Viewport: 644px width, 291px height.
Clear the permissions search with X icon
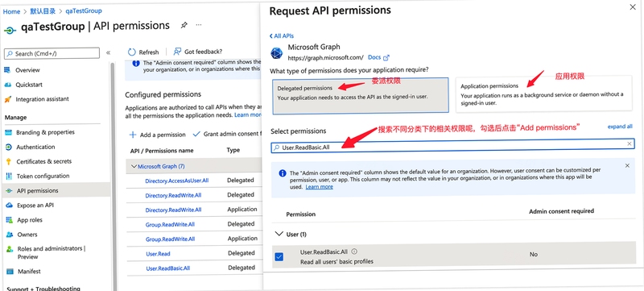(x=630, y=143)
